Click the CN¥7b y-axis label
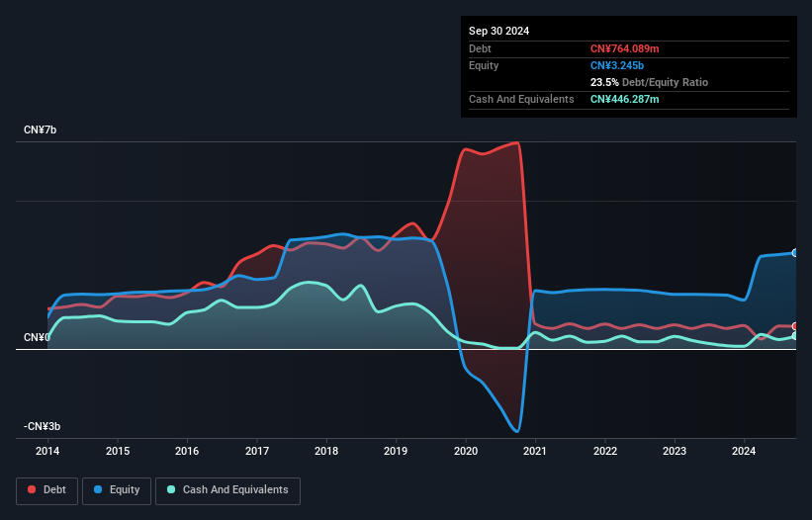The height and width of the screenshot is (520, 812). 40,130
